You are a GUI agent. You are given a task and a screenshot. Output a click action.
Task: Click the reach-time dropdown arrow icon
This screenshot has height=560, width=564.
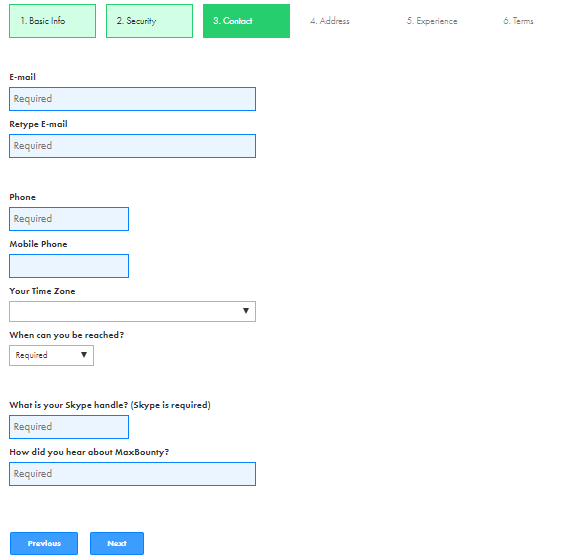84,355
